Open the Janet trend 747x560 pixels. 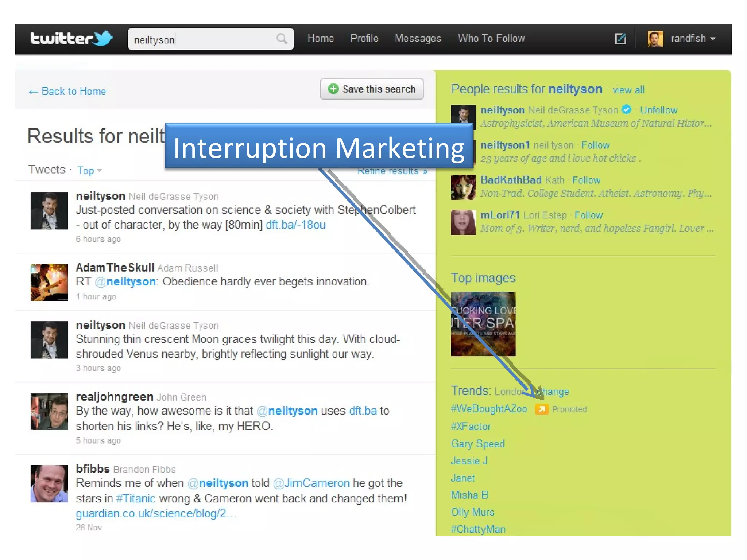pyautogui.click(x=462, y=478)
